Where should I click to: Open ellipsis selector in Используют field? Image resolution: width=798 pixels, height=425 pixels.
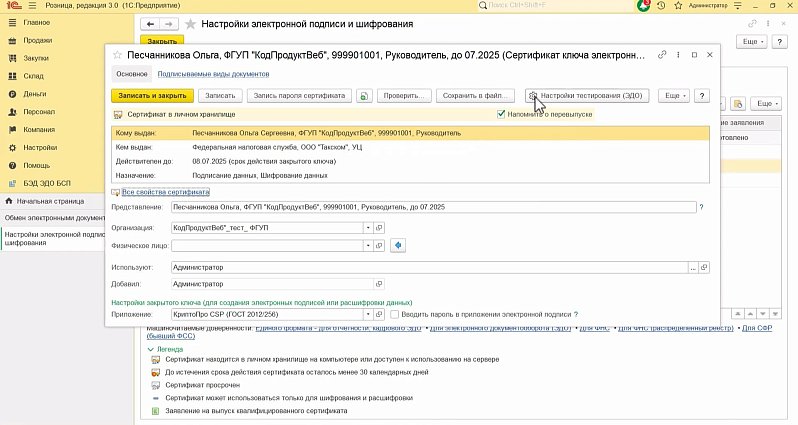click(x=693, y=267)
